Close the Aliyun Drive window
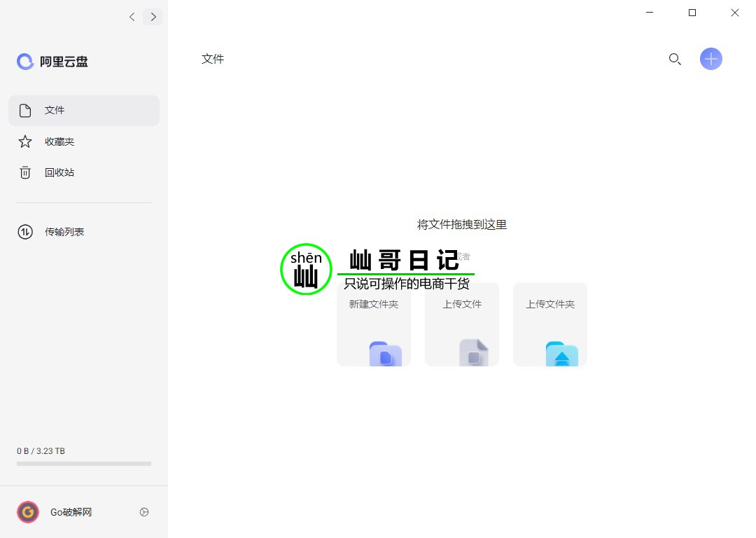756x538 pixels. click(735, 13)
